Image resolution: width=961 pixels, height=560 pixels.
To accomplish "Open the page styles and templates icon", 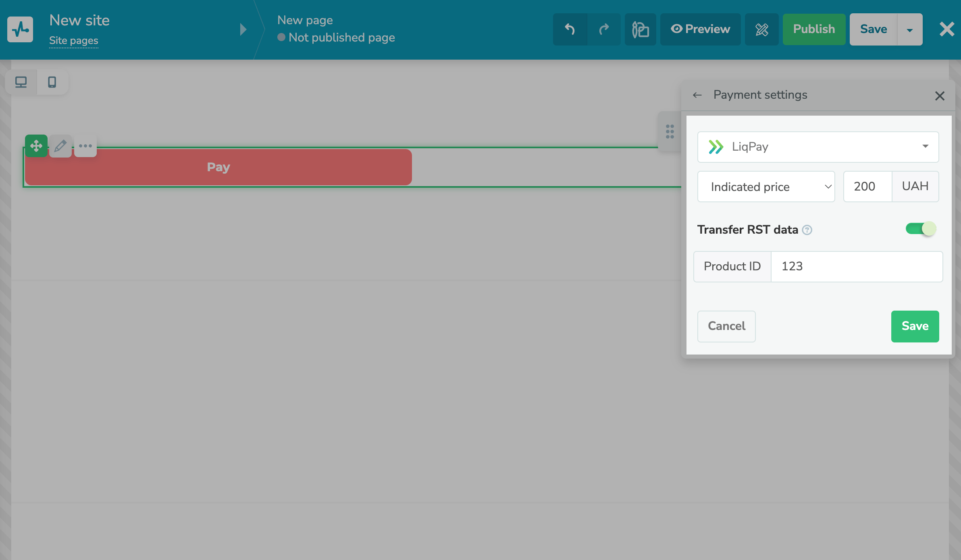I will 641,29.
